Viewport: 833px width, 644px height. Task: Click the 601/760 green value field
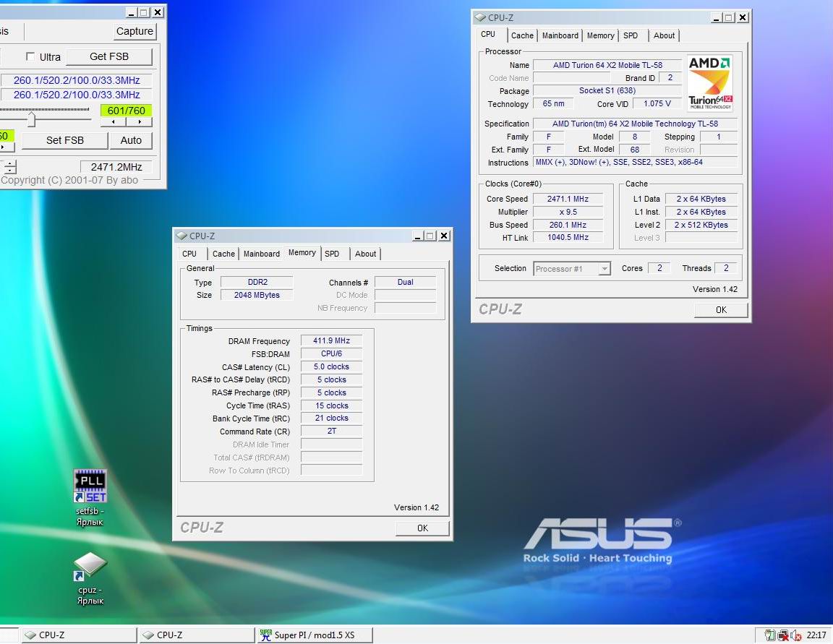pyautogui.click(x=126, y=111)
